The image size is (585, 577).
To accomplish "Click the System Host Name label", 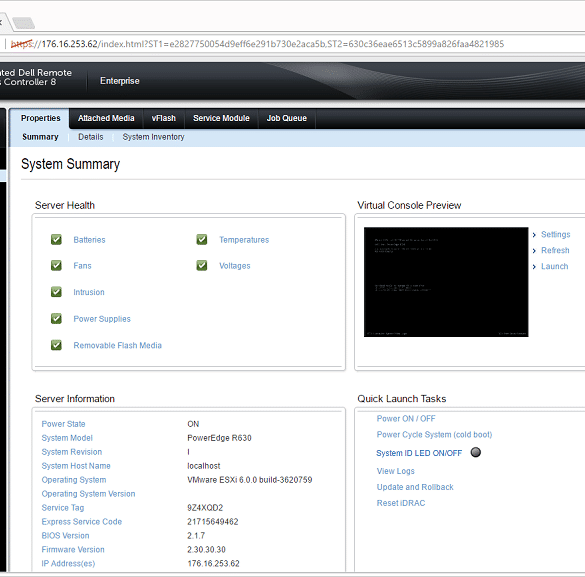I will pyautogui.click(x=76, y=466).
